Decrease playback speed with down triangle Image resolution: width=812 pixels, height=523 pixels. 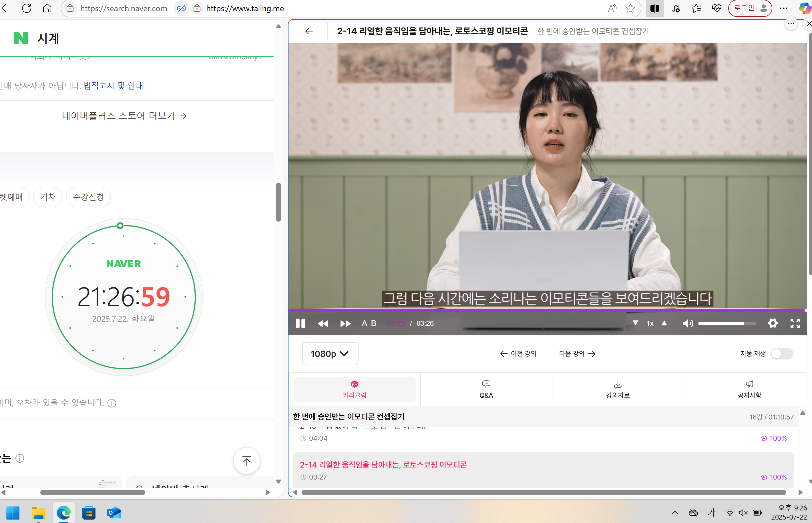[636, 323]
